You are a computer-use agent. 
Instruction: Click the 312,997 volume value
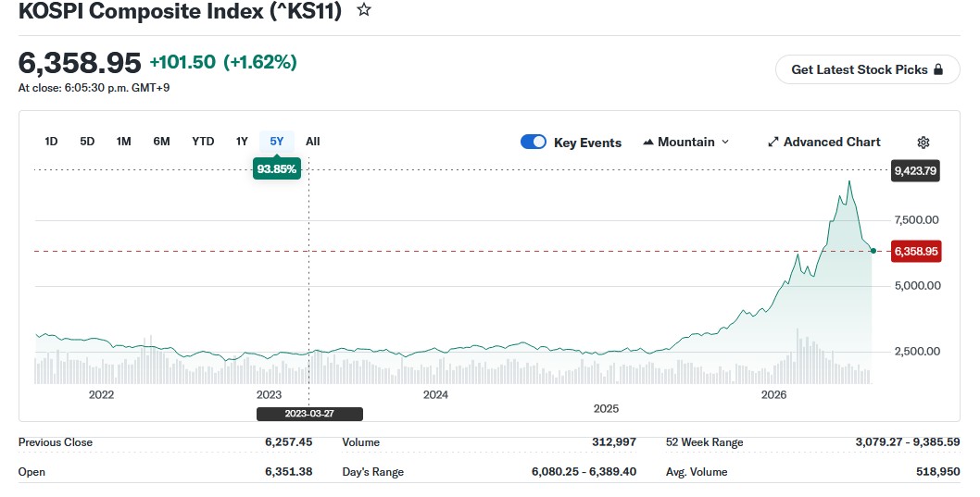pyautogui.click(x=614, y=442)
